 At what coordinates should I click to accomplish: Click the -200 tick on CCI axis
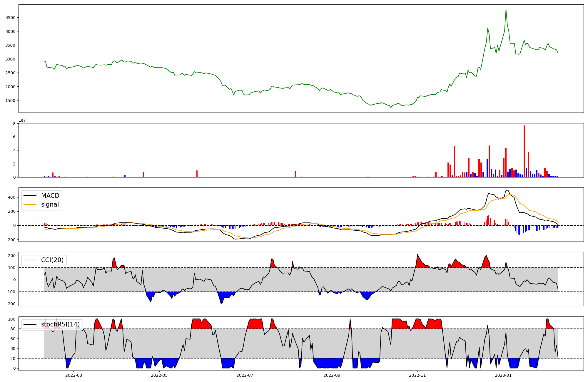point(11,304)
